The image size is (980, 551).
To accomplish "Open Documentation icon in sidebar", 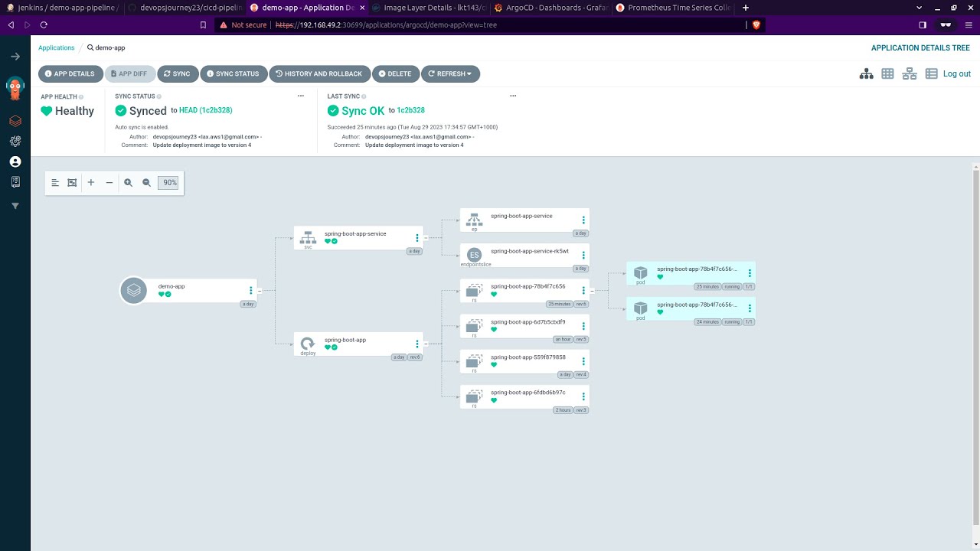I will point(15,182).
